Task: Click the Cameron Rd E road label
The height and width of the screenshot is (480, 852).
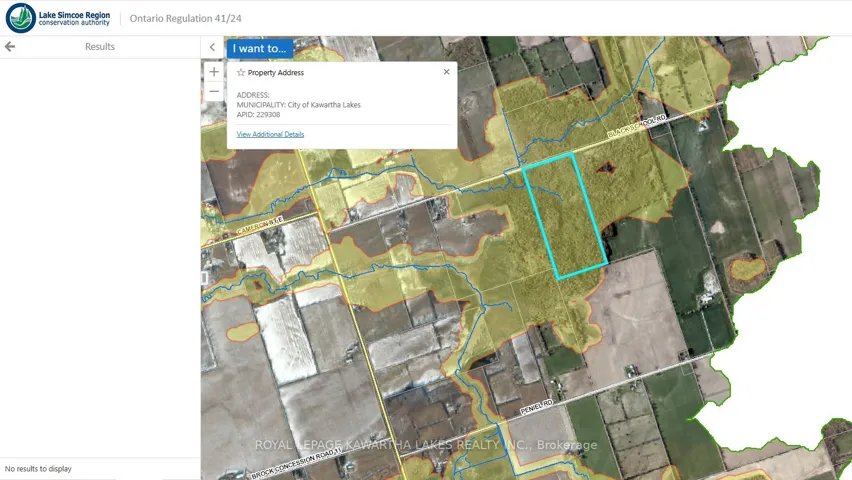Action: tap(263, 221)
